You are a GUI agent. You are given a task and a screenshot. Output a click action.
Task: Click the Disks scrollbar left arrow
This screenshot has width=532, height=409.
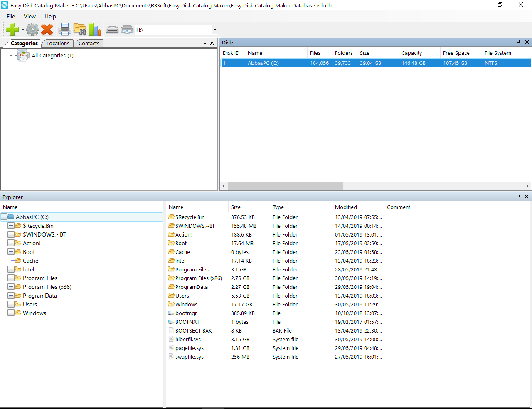point(224,186)
